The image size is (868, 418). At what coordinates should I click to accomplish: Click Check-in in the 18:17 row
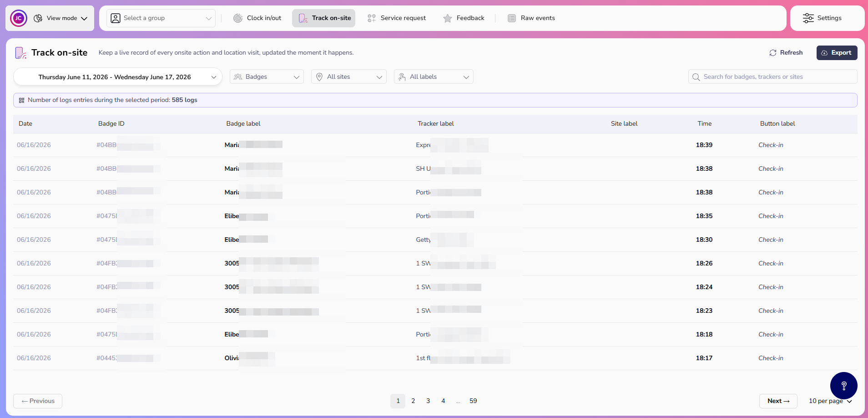point(771,358)
